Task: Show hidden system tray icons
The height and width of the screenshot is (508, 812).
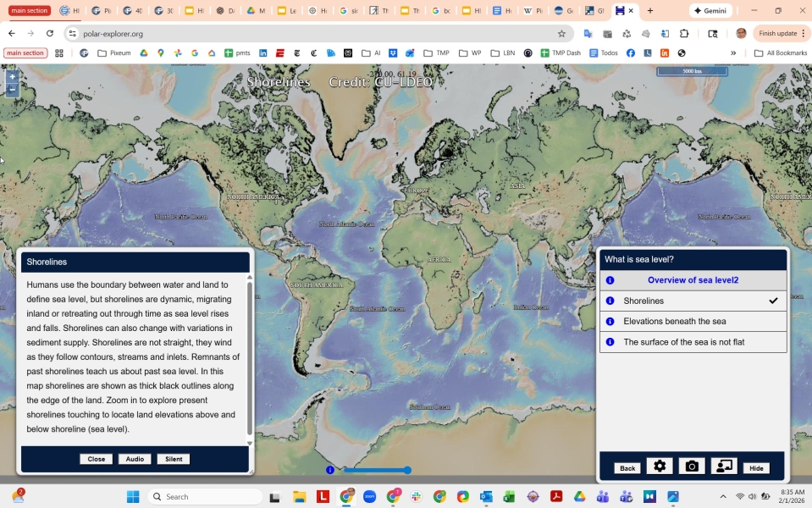Action: [x=722, y=497]
